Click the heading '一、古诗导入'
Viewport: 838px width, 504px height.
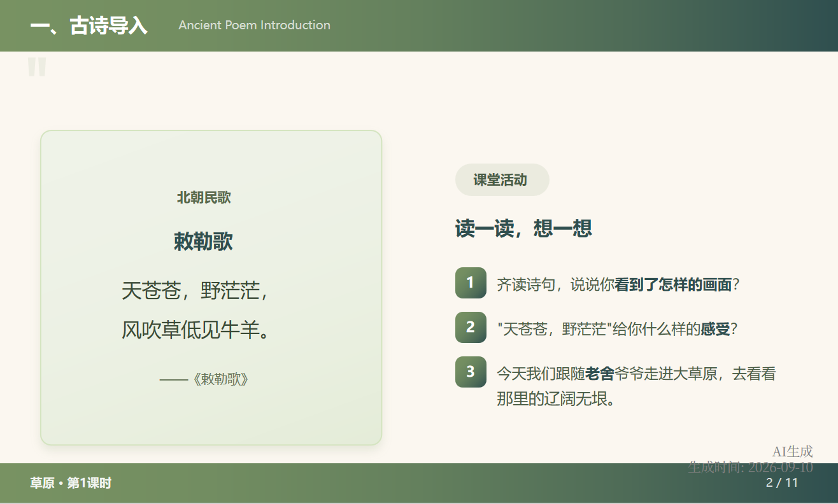tap(89, 26)
